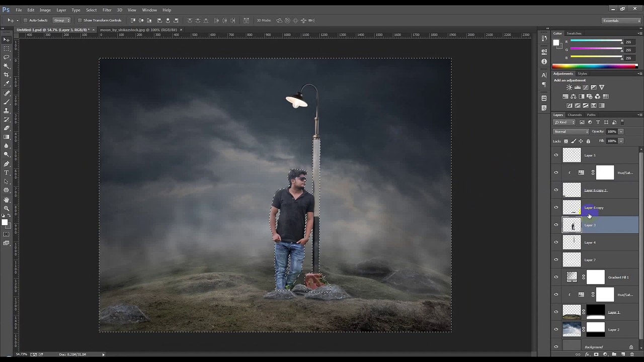
Task: Pick a color from the spectrum ramp
Action: (595, 66)
